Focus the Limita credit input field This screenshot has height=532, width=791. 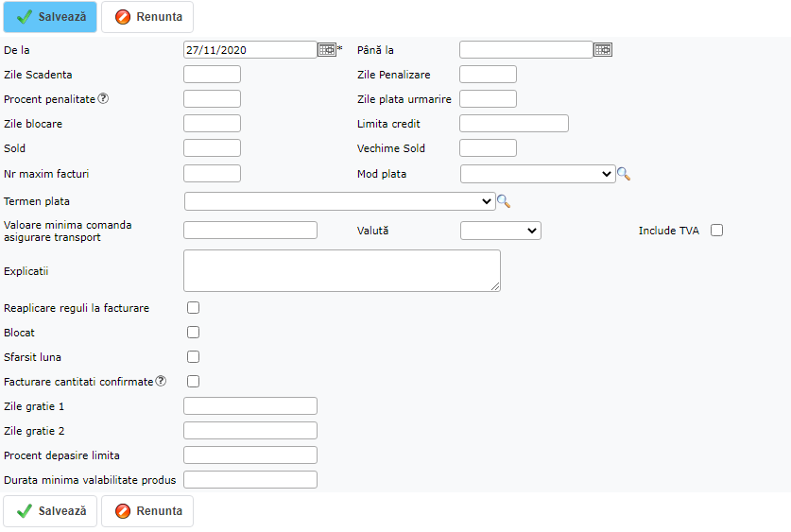point(513,124)
